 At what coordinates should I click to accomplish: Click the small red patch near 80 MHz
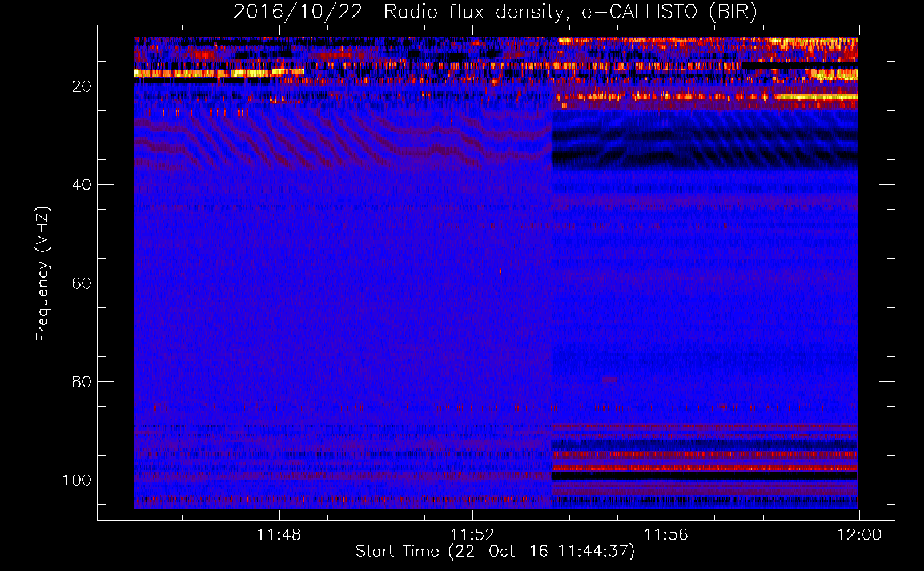(x=610, y=380)
